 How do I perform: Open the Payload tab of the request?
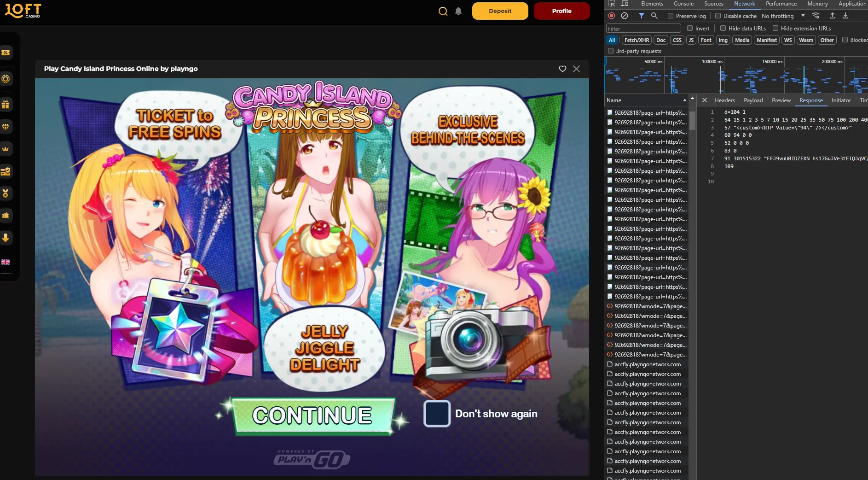[x=753, y=100]
